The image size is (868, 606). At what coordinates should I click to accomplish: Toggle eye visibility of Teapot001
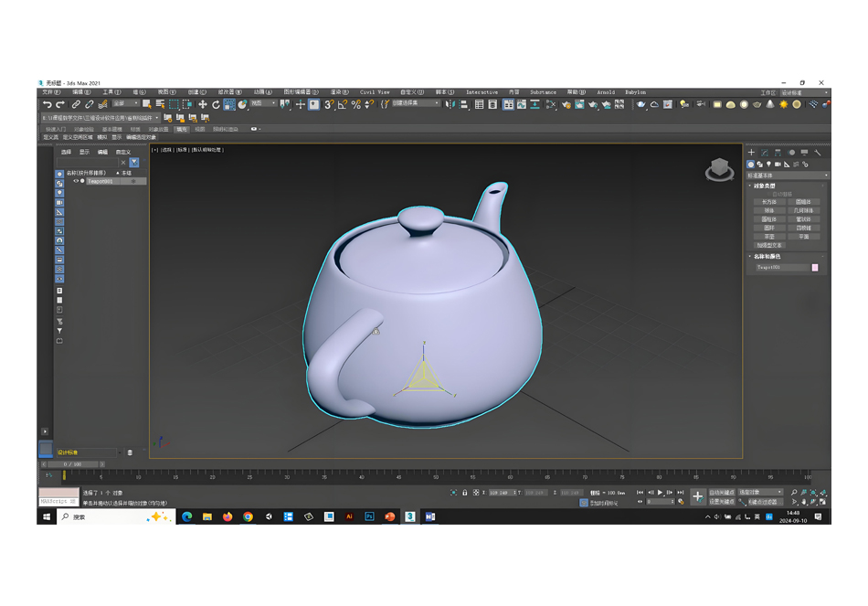point(76,181)
